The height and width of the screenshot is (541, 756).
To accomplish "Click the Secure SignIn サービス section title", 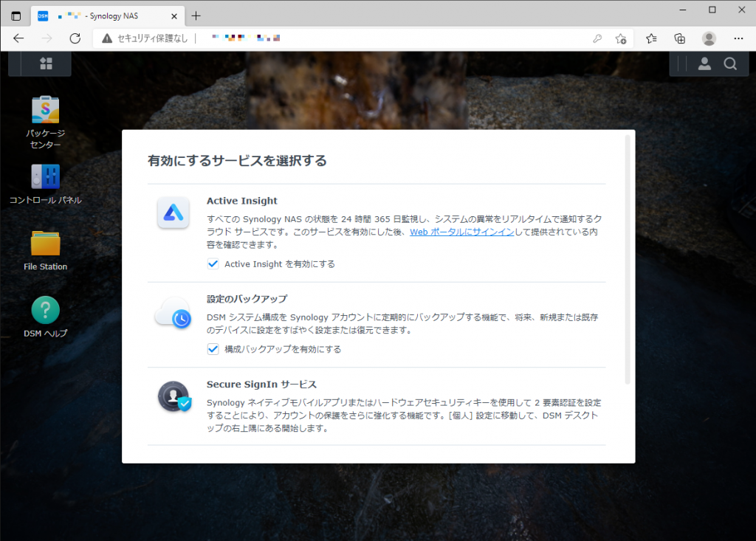I will 262,385.
